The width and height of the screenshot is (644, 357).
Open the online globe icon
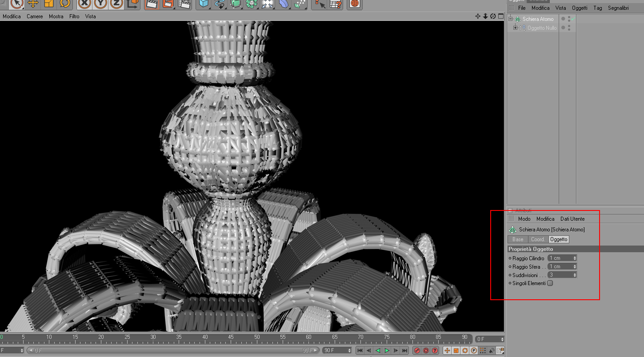click(x=354, y=4)
